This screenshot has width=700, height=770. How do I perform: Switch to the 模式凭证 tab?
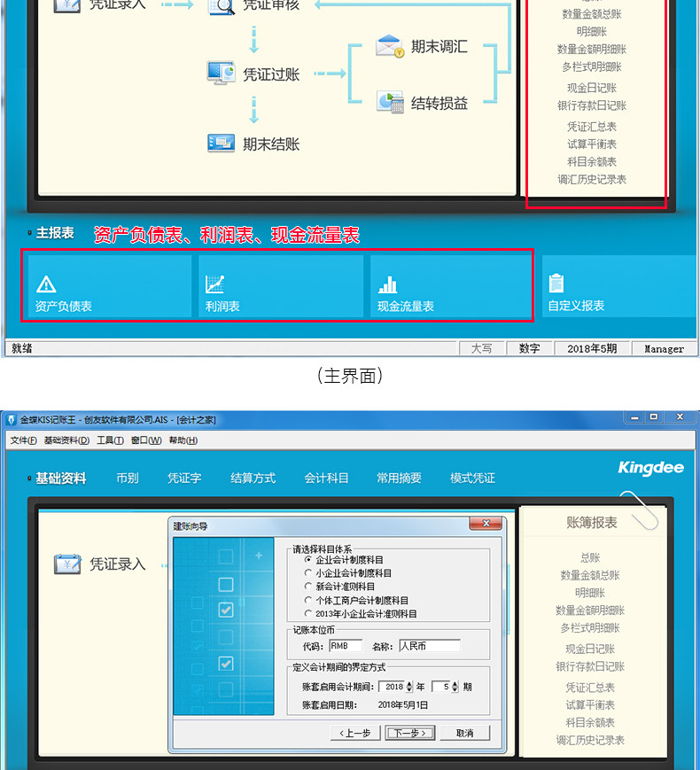point(472,478)
